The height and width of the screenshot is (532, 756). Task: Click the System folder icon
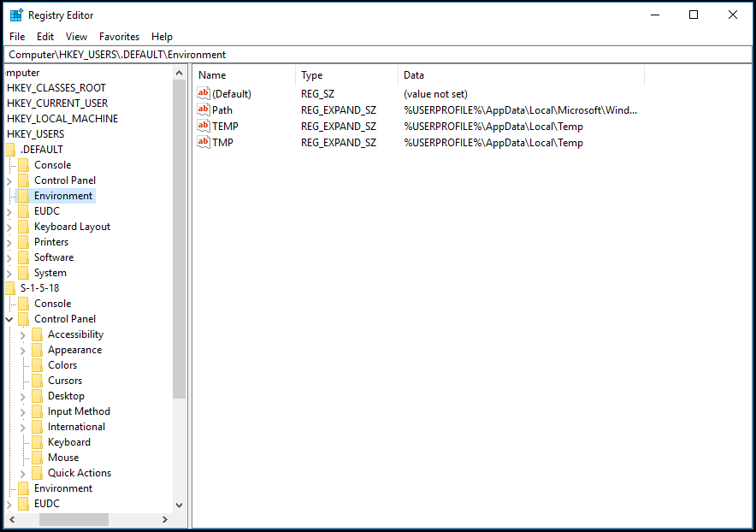pos(23,273)
